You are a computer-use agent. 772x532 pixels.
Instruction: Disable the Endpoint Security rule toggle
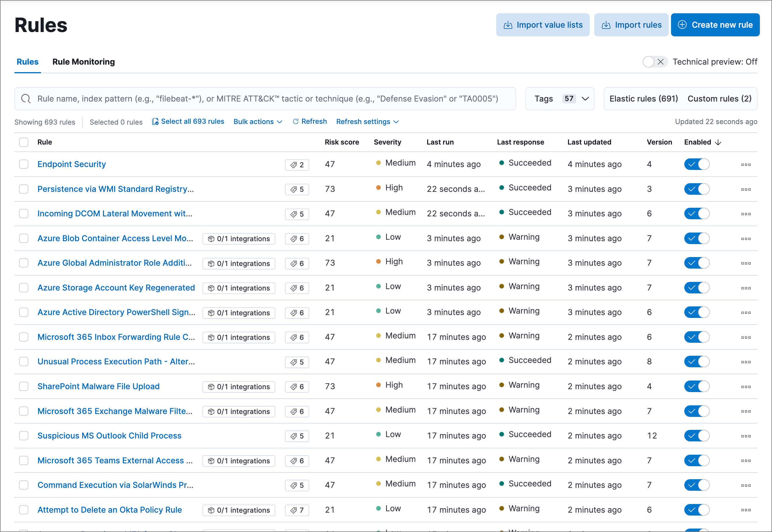[697, 164]
